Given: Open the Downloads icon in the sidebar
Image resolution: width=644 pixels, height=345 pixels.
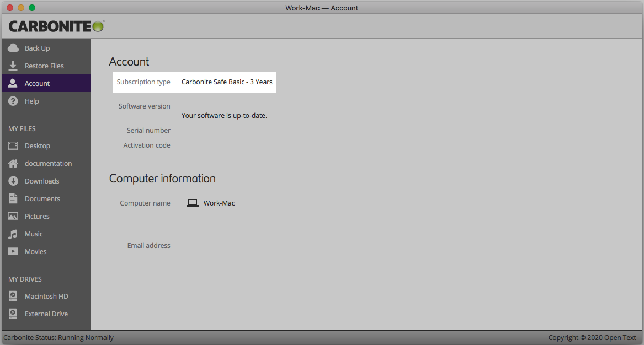Looking at the screenshot, I should (x=12, y=181).
